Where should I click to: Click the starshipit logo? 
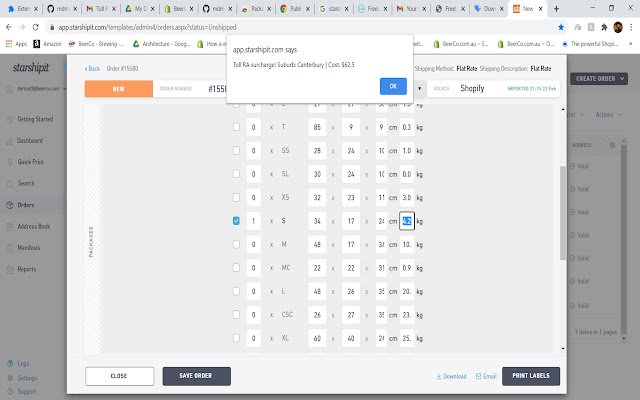click(x=31, y=67)
